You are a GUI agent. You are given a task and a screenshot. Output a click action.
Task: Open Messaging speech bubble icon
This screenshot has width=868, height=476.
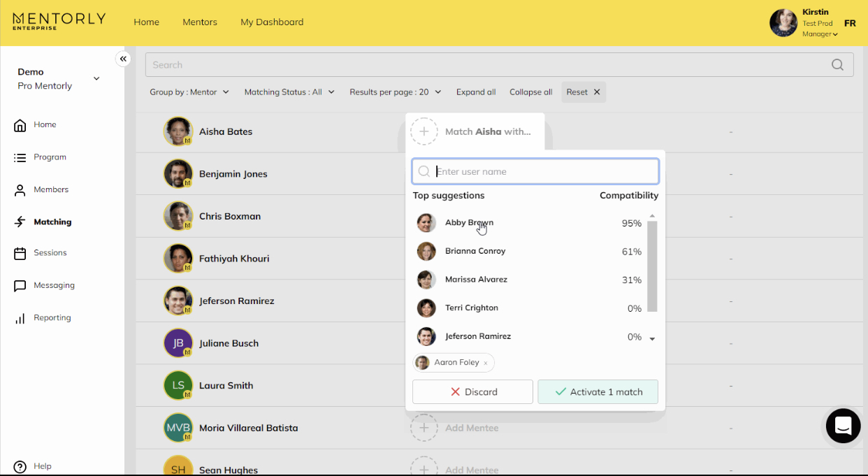pyautogui.click(x=20, y=286)
